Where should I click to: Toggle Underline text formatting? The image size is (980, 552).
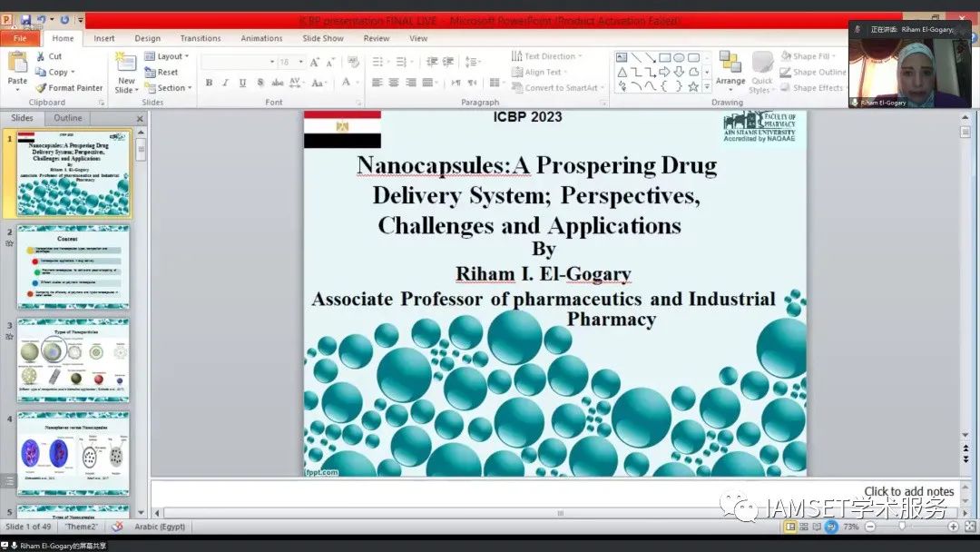(242, 83)
